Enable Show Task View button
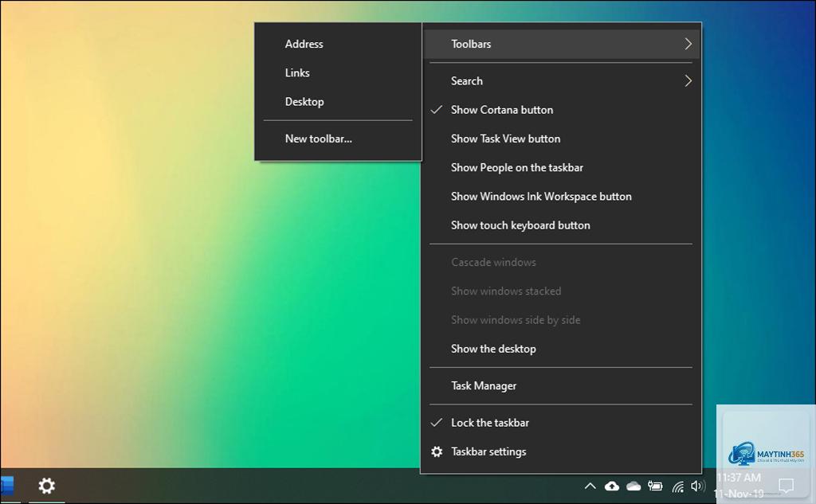816x504 pixels. click(561, 139)
